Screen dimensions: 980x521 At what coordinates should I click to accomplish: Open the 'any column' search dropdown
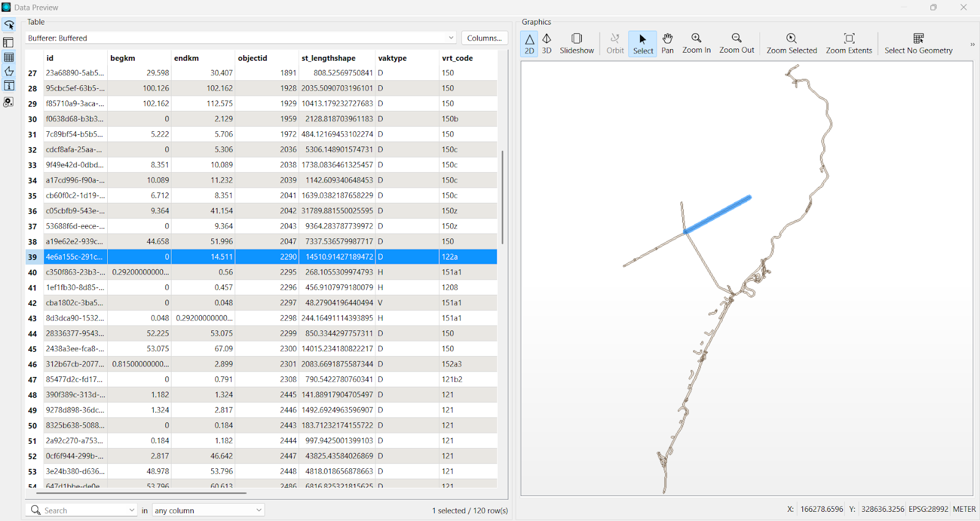(208, 510)
